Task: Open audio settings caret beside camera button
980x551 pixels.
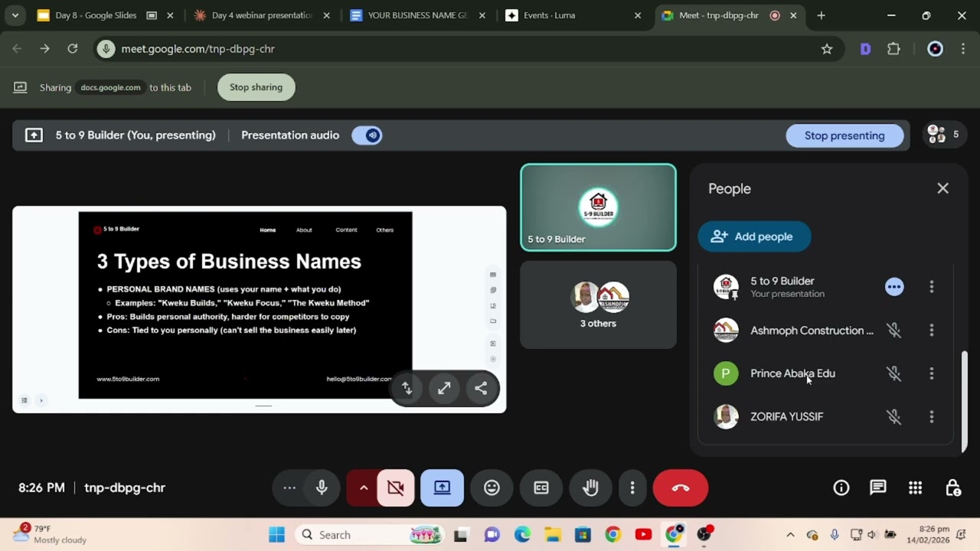Action: [x=364, y=488]
